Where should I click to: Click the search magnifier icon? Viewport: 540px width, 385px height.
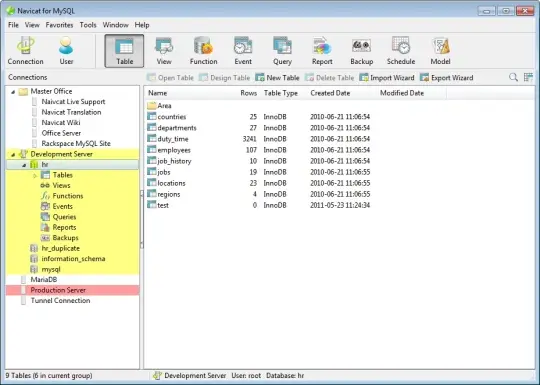pyautogui.click(x=513, y=77)
